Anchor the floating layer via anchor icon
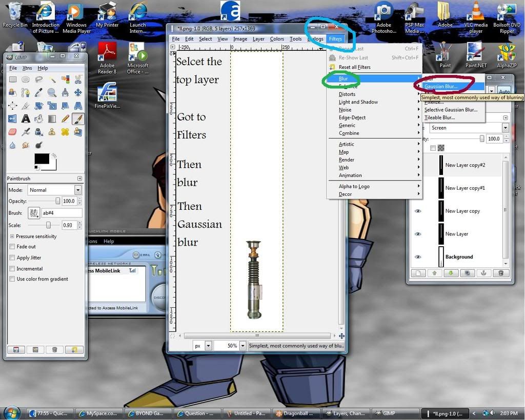The width and height of the screenshot is (525, 420). tap(483, 273)
